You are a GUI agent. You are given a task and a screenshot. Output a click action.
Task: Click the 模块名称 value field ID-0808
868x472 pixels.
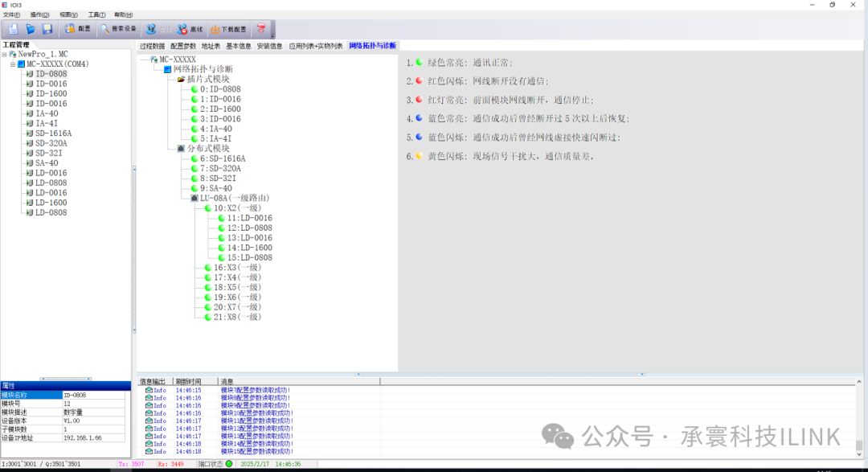(93, 395)
